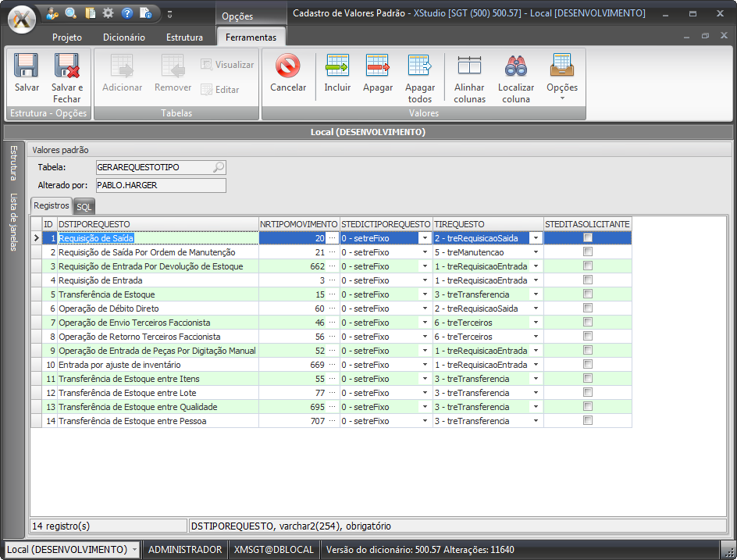Viewport: 737px width, 560px height.
Task: Click the magnifier search icon in quick access
Action: tap(71, 13)
